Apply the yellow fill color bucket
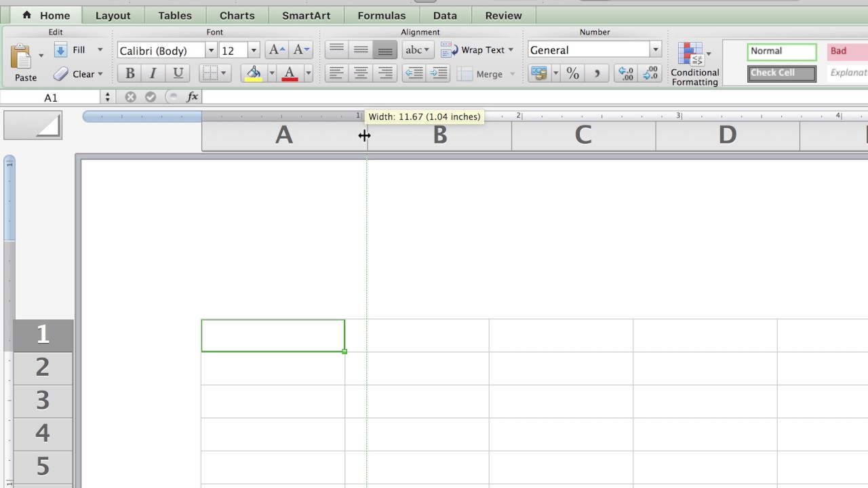The height and width of the screenshot is (488, 868). click(254, 74)
